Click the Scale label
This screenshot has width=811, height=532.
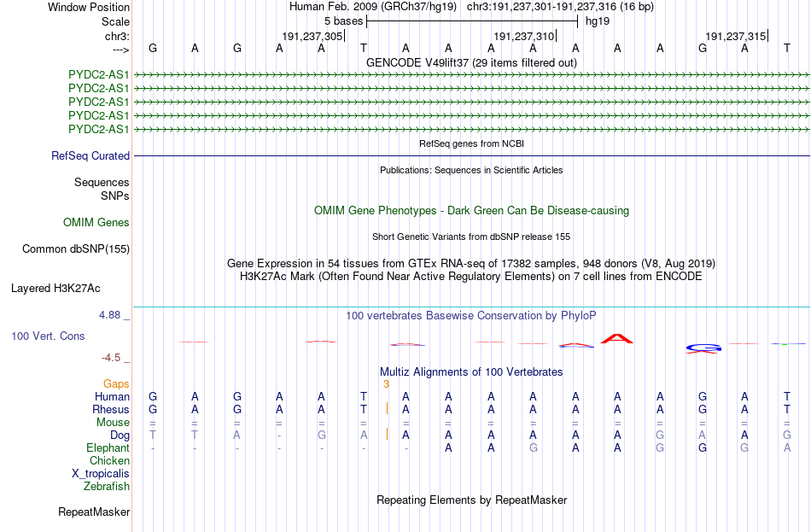(115, 21)
